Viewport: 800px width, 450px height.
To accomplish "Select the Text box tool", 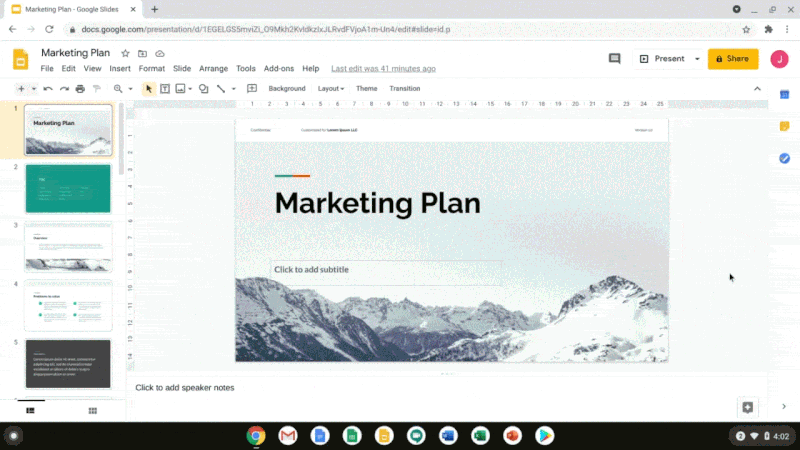I will [x=165, y=89].
